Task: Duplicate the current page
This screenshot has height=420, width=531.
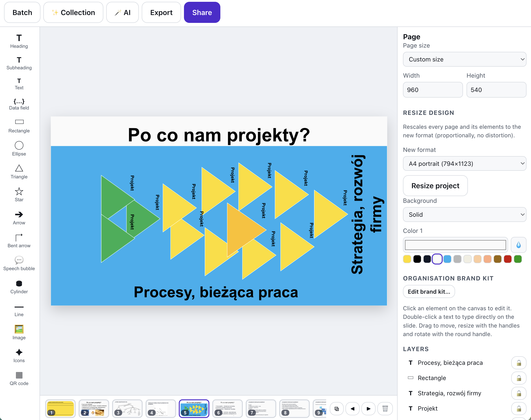Action: click(x=336, y=409)
